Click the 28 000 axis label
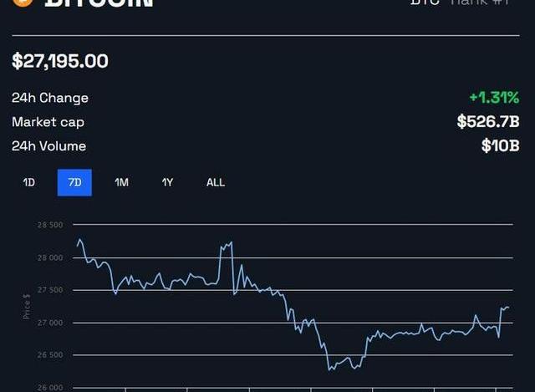Image resolution: width=535 pixels, height=392 pixels. point(50,257)
